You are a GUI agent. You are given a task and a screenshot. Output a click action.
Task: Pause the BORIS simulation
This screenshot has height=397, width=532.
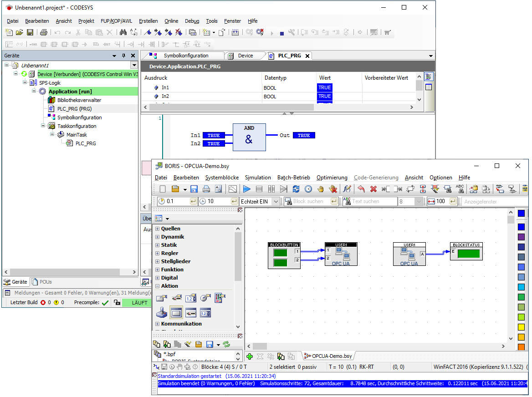pos(271,189)
